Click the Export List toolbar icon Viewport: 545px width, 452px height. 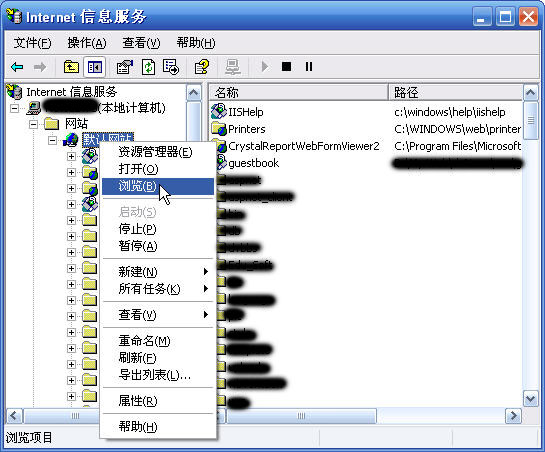(171, 66)
